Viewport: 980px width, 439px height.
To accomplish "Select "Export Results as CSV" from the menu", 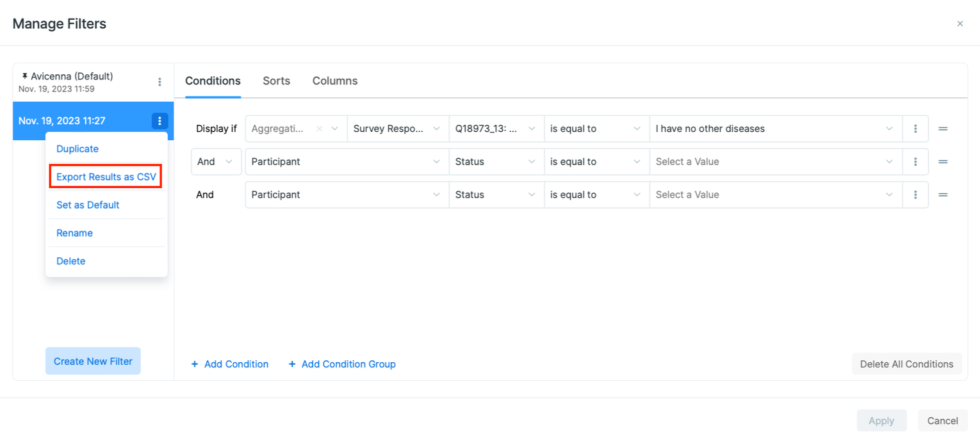I will (x=105, y=176).
